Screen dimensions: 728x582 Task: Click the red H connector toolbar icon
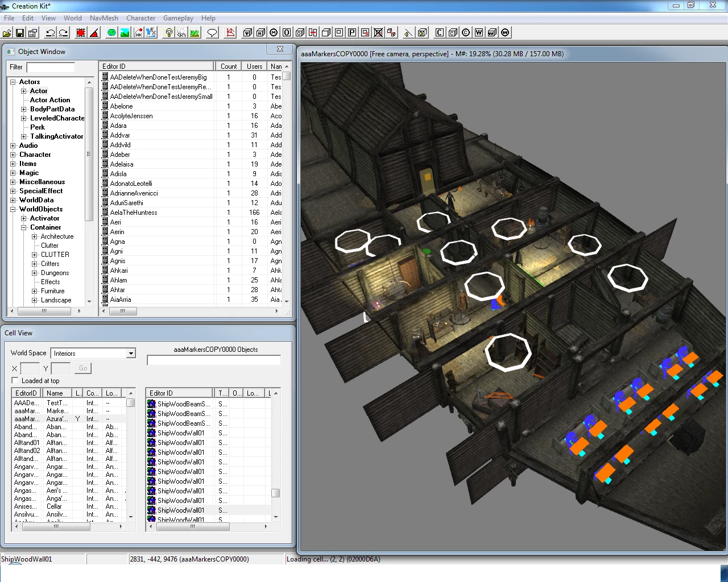point(313,32)
